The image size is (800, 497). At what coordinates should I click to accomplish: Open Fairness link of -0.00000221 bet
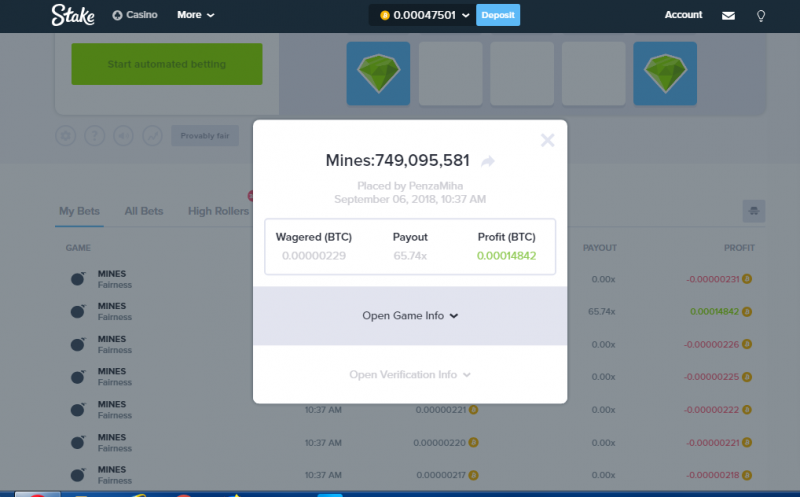[x=115, y=449]
